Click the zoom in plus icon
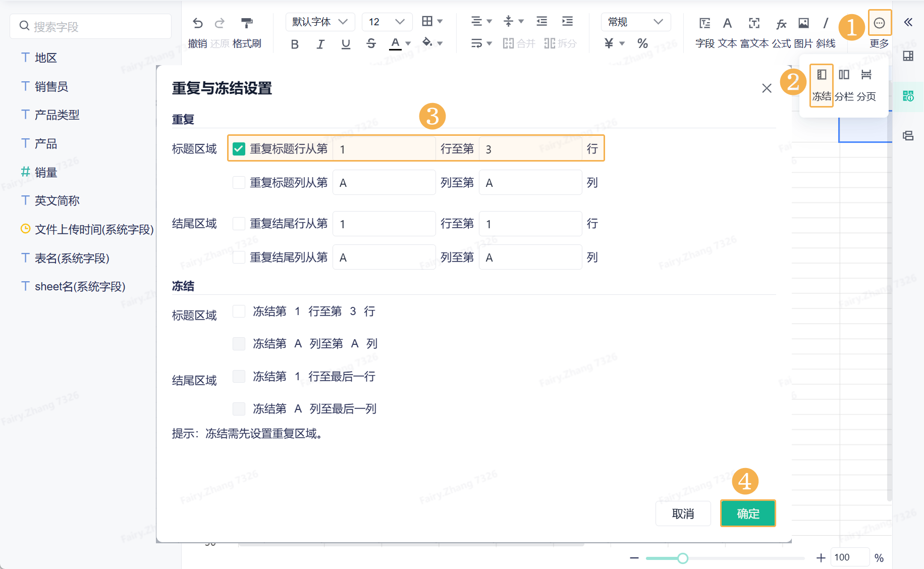Viewport: 924px width, 569px height. (x=821, y=558)
